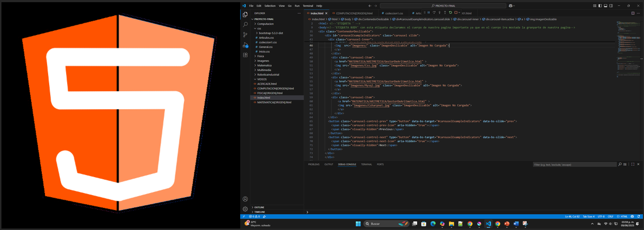Open the Run and Debug view
The width and height of the screenshot is (644, 230).
click(x=245, y=45)
